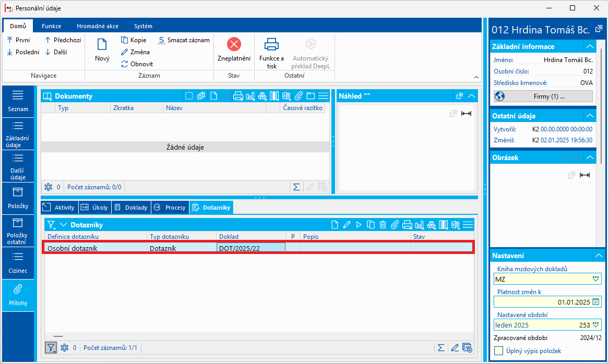Select Osobní dotazník row
Image resolution: width=609 pixels, height=364 pixels.
(x=258, y=248)
